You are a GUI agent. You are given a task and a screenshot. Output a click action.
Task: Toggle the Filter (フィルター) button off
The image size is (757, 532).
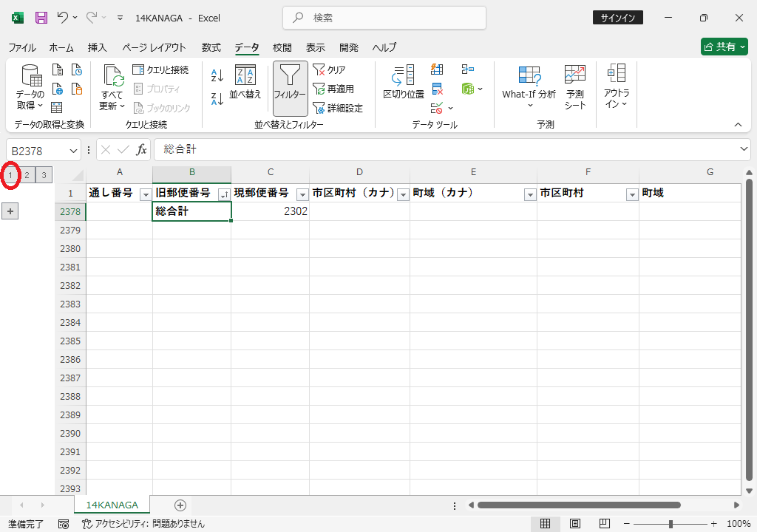coord(290,89)
